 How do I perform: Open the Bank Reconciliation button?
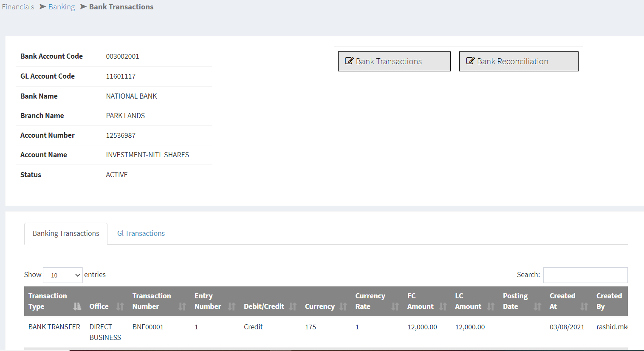pyautogui.click(x=518, y=61)
